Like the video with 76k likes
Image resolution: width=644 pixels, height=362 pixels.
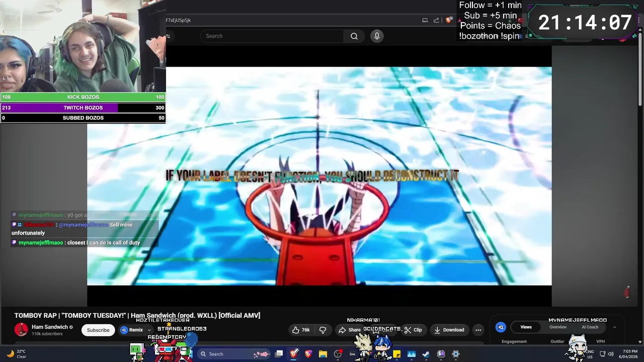point(300,330)
